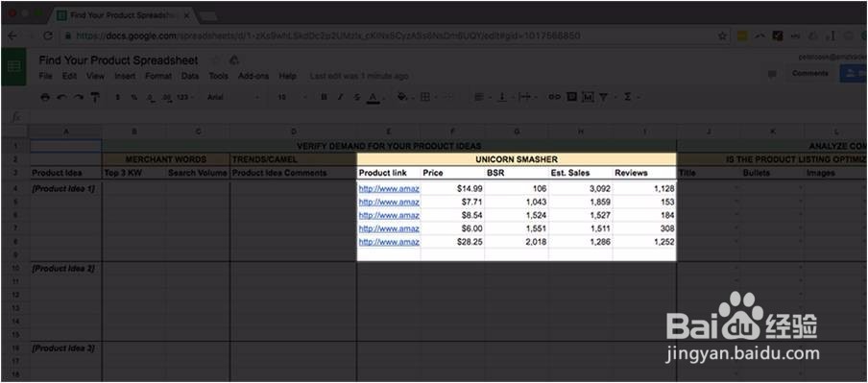This screenshot has width=868, height=383.
Task: Open the text color picker
Action: pos(374,97)
